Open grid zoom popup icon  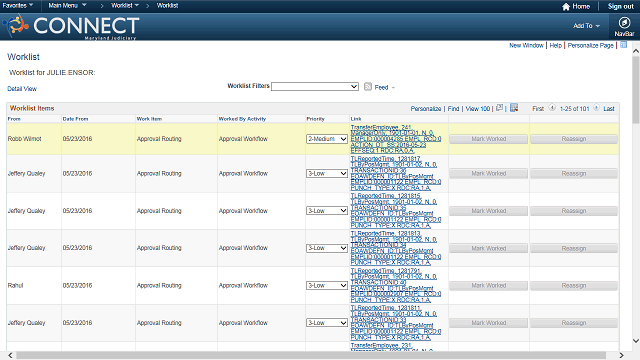(x=499, y=108)
